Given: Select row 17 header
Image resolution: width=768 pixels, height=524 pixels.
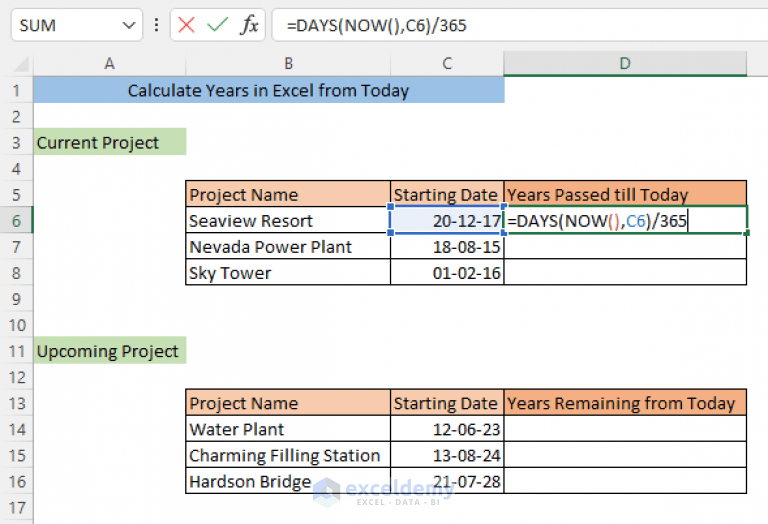Looking at the screenshot, I should (17, 507).
